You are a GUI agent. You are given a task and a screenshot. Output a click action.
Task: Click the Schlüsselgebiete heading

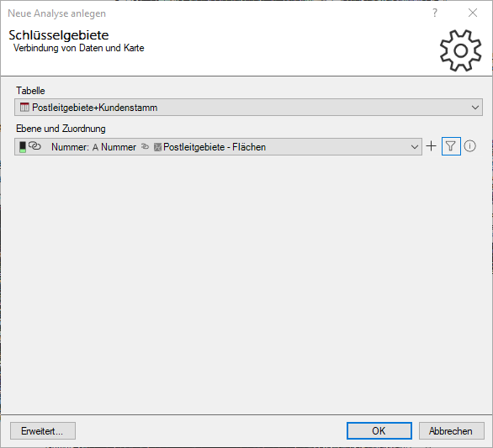coord(59,35)
